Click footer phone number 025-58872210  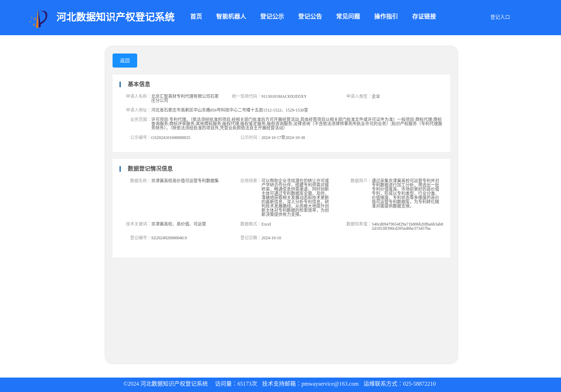419,384
